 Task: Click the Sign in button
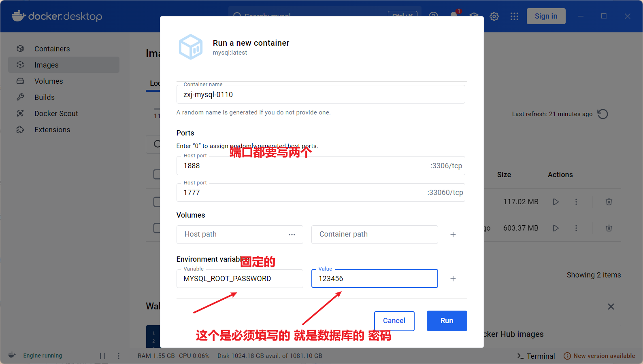point(546,16)
